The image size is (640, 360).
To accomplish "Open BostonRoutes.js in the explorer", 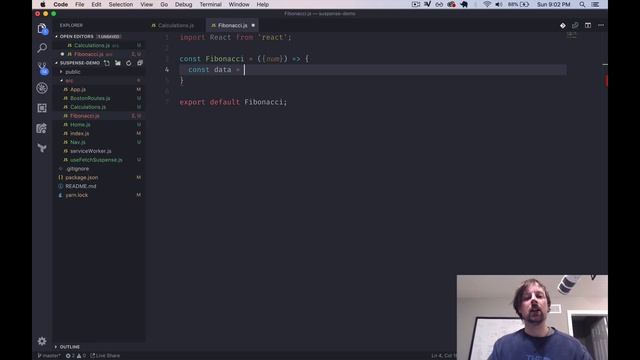I will coord(90,98).
